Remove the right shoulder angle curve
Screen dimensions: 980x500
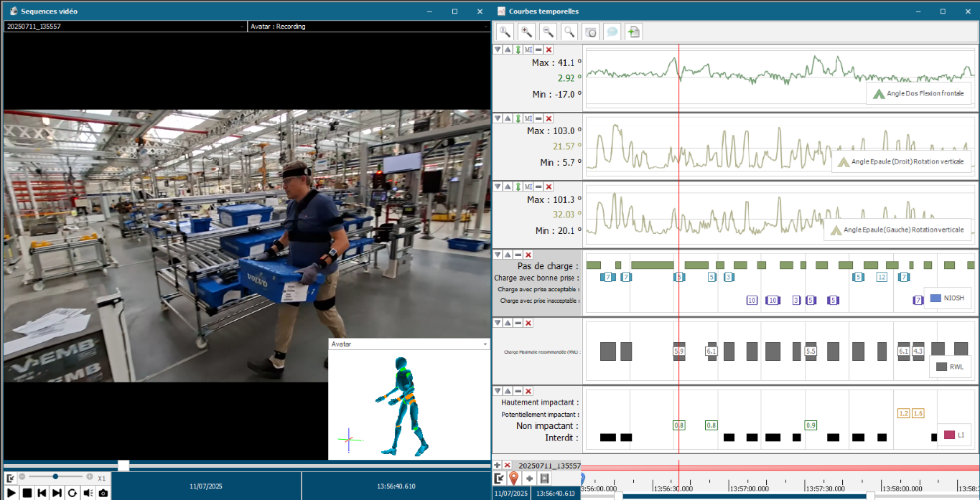point(549,118)
